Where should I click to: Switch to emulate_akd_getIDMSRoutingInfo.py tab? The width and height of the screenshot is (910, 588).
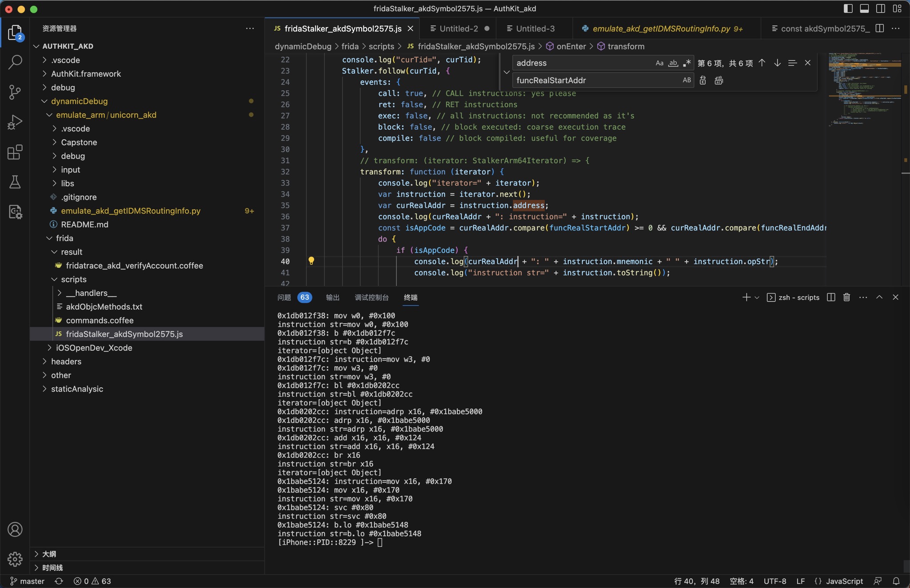click(661, 28)
